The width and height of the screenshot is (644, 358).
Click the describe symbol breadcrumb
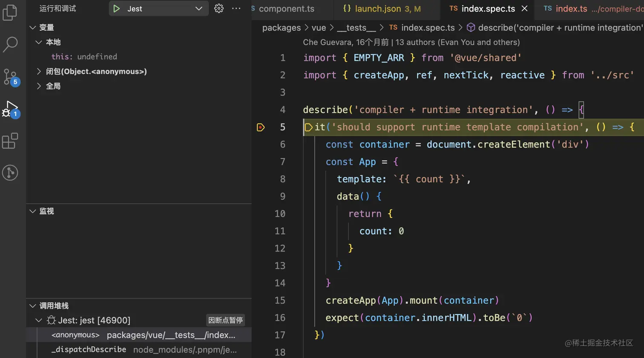[555, 28]
